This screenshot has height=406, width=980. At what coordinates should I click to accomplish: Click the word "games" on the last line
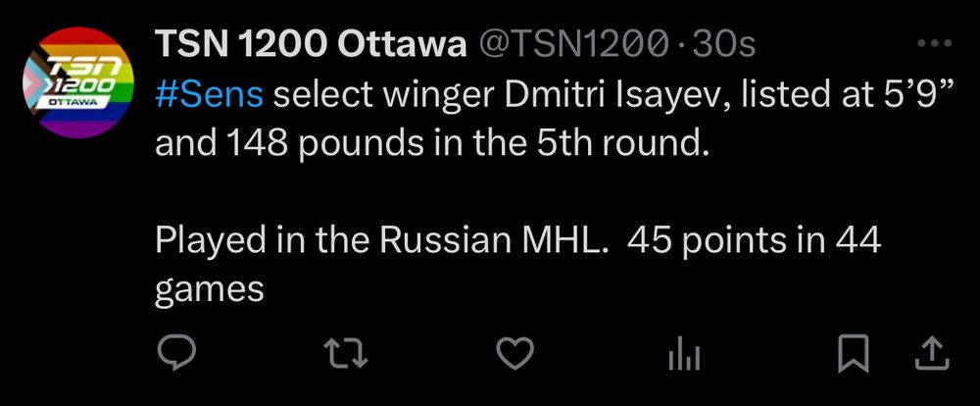point(209,290)
